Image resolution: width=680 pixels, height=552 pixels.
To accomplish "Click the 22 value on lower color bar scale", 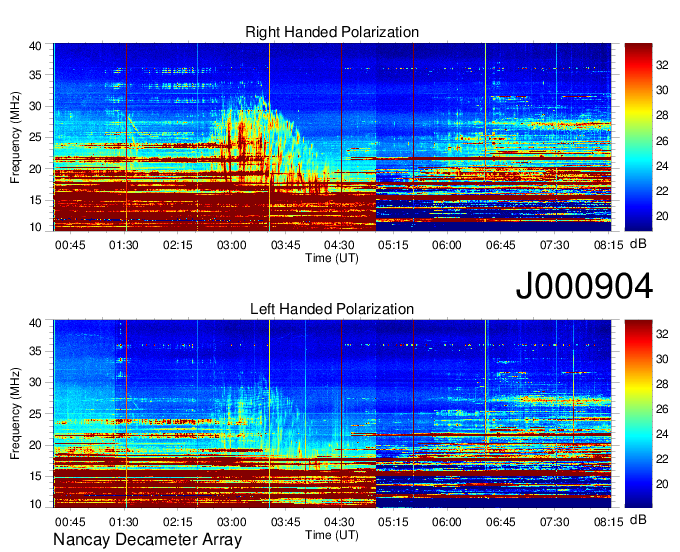I will tap(662, 459).
